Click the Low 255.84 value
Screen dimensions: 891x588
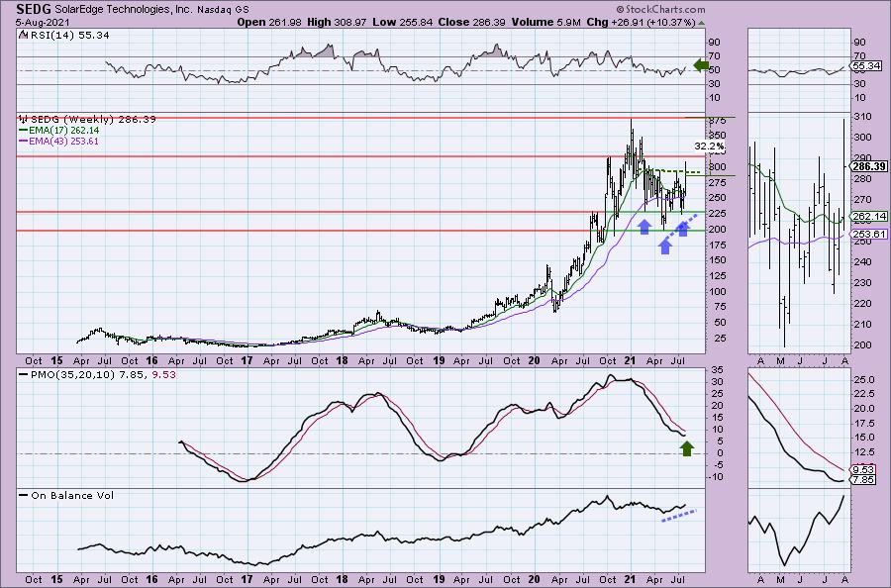[403, 22]
